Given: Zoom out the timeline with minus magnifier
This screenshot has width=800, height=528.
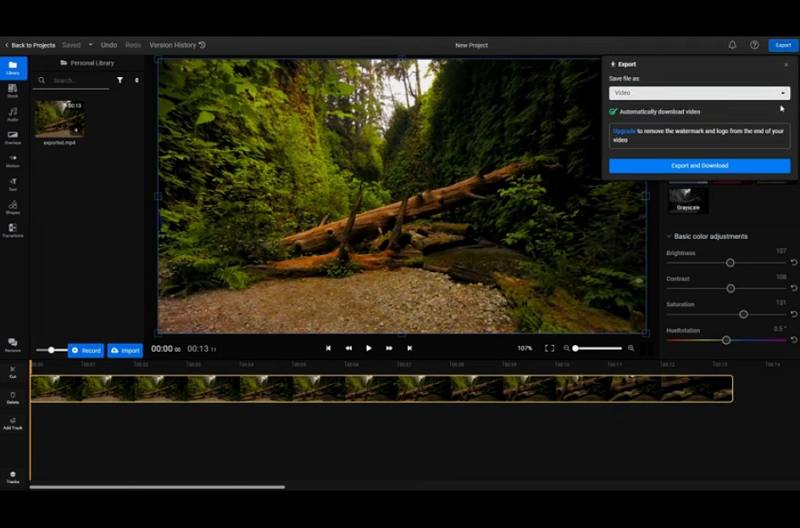Looking at the screenshot, I should pos(566,348).
